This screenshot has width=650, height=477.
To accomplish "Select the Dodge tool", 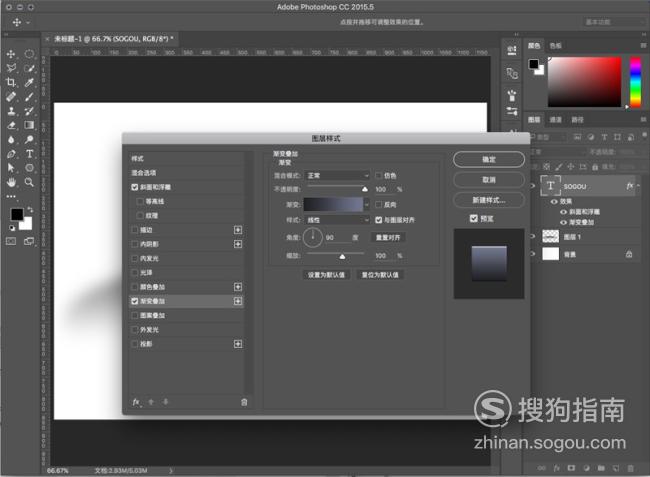I will 29,139.
